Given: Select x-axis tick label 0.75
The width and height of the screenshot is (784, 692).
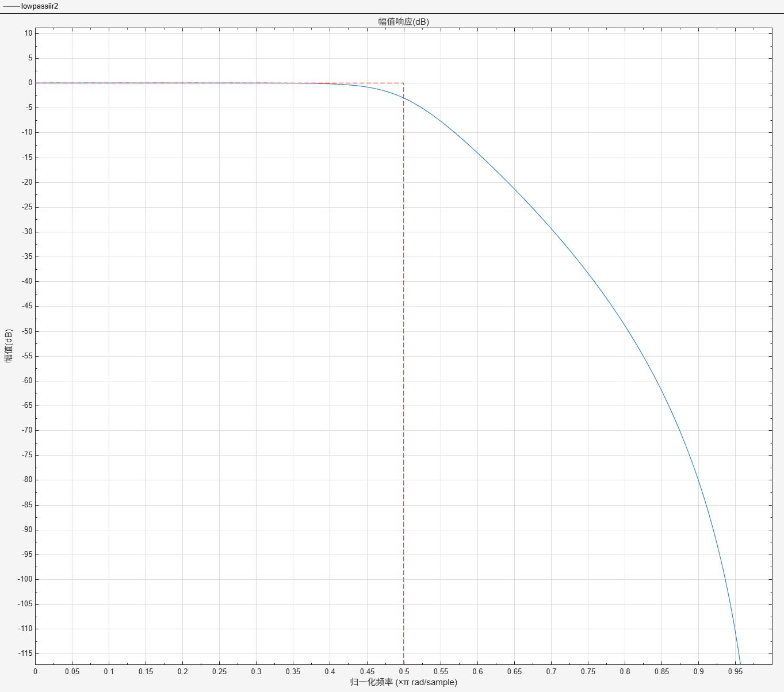Looking at the screenshot, I should click(588, 671).
